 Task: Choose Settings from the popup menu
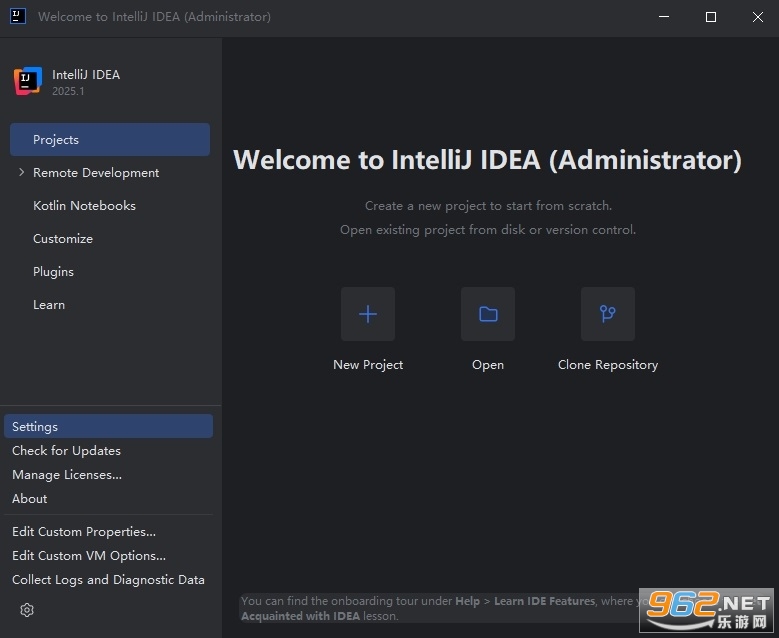pos(108,426)
